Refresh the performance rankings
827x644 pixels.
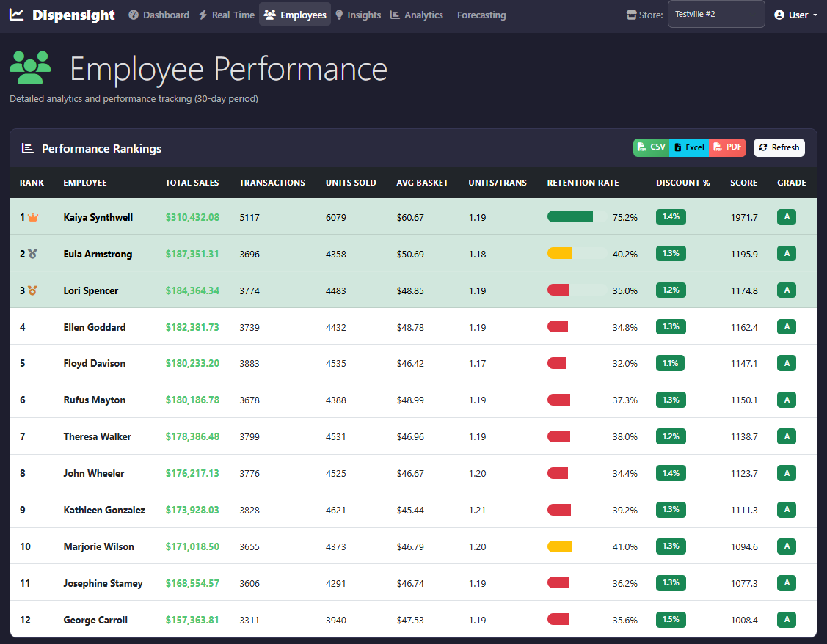tap(779, 147)
